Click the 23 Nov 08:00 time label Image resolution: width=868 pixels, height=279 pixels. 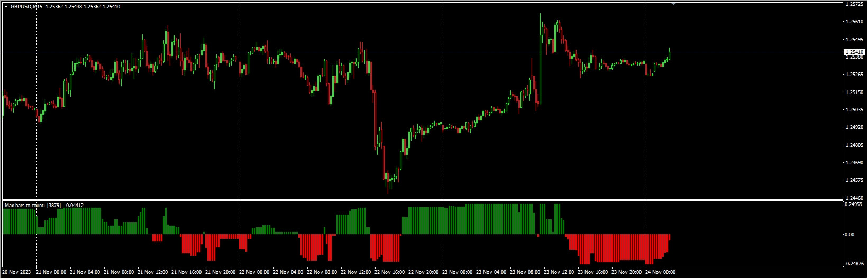pyautogui.click(x=526, y=273)
